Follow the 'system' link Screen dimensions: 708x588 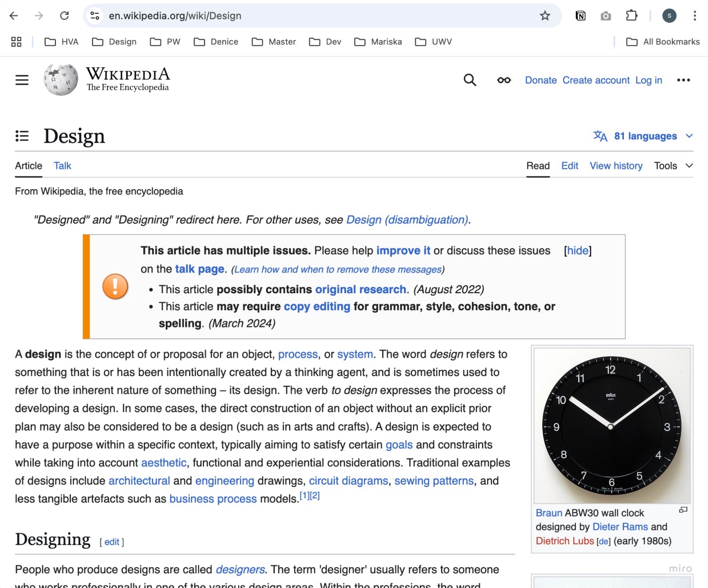coord(355,354)
